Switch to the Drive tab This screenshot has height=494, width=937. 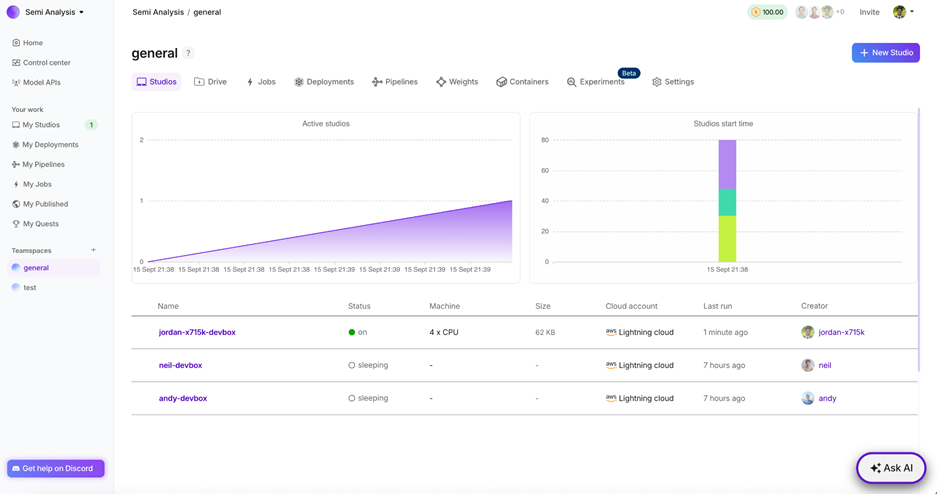(210, 82)
